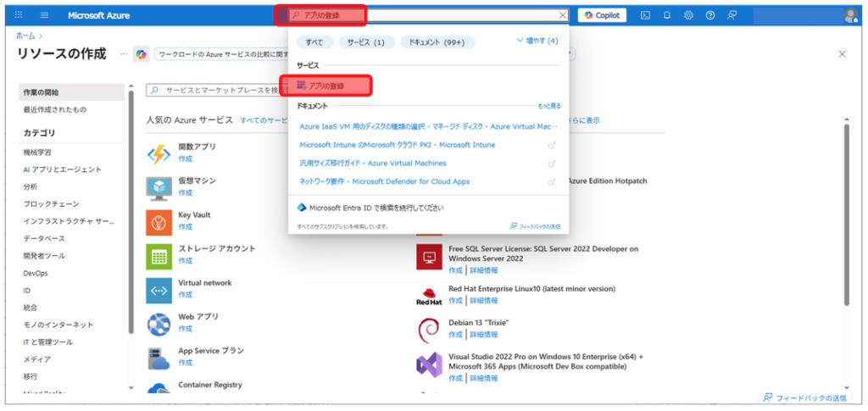
Task: Select データベース category in sidebar
Action: click(x=44, y=238)
